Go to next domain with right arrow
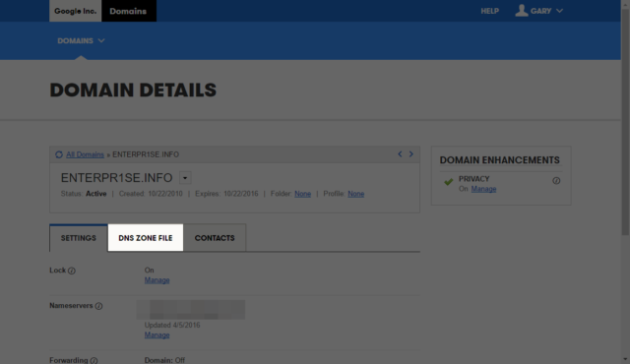The image size is (630, 364). (411, 154)
